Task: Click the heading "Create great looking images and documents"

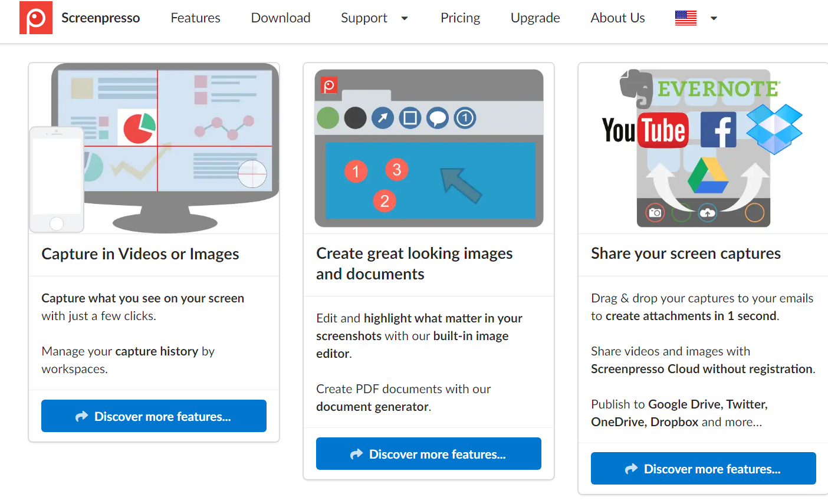Action: point(415,263)
